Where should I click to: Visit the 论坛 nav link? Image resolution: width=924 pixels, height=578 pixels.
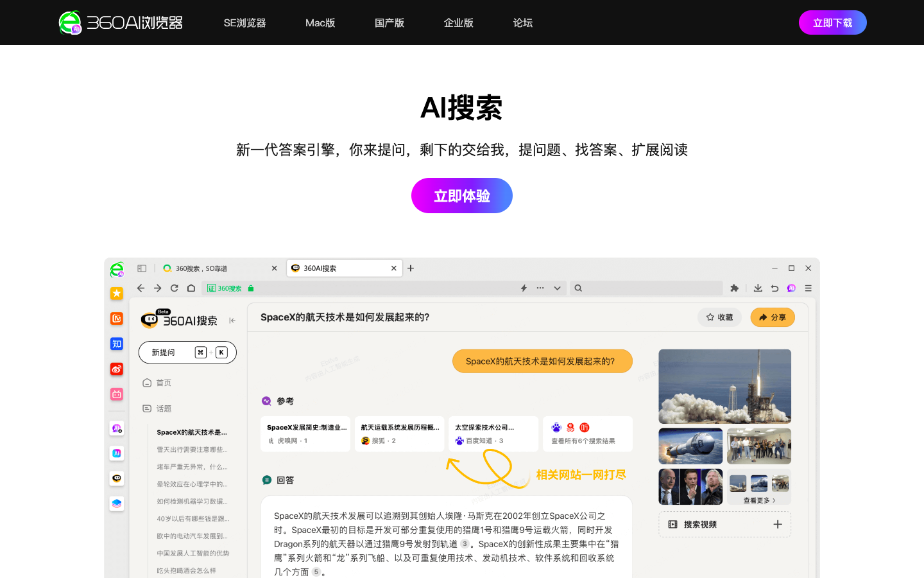coord(523,23)
